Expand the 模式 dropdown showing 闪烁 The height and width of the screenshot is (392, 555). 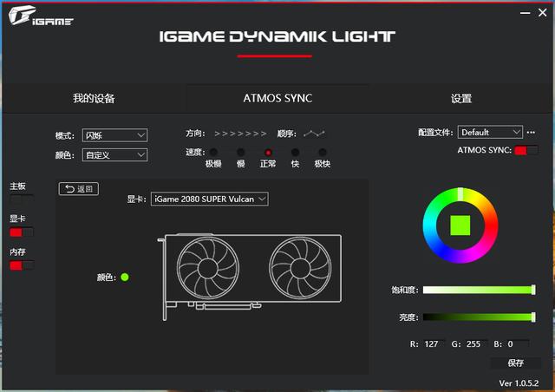pyautogui.click(x=114, y=135)
